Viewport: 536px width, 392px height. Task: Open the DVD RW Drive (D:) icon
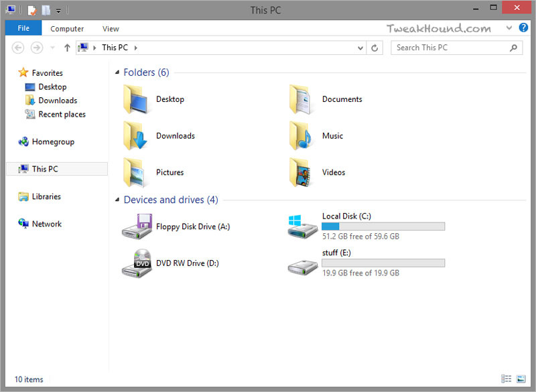[x=137, y=263]
